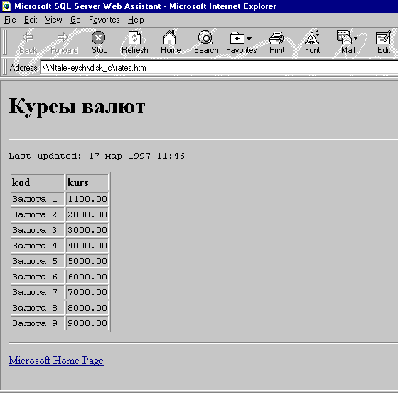Open the Go menu

pos(75,20)
